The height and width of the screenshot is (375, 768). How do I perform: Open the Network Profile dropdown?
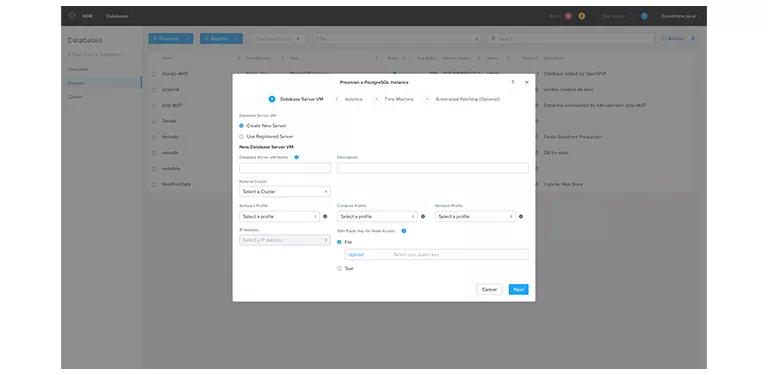(x=475, y=216)
